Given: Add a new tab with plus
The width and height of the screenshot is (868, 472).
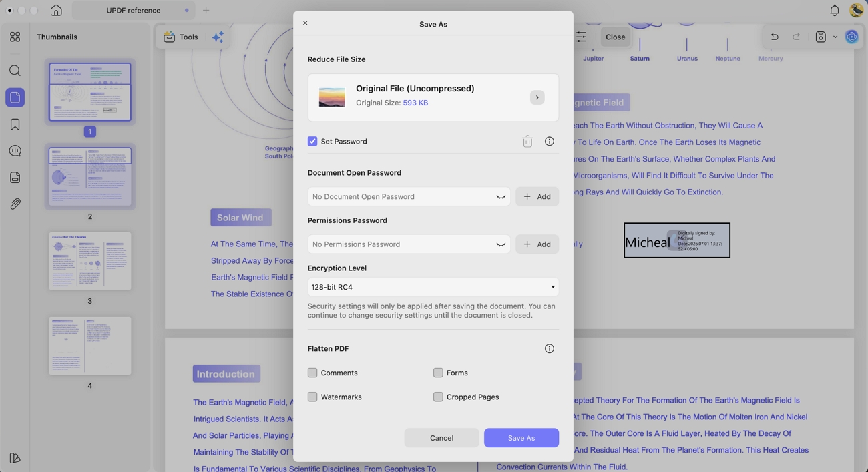Looking at the screenshot, I should click(206, 10).
